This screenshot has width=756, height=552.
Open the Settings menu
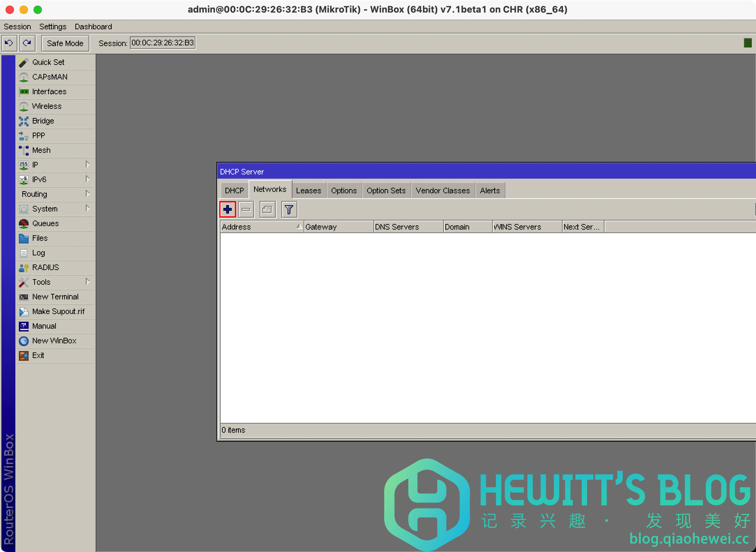click(53, 27)
